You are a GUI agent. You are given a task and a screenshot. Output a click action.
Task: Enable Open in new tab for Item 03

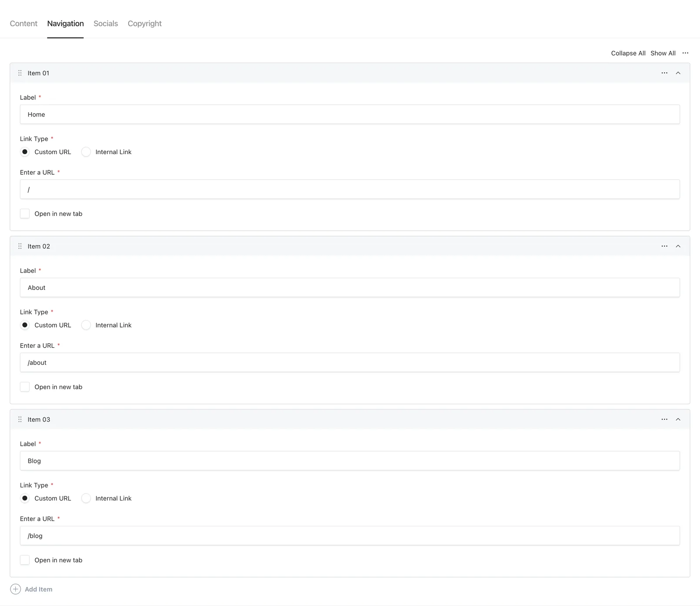click(x=25, y=560)
